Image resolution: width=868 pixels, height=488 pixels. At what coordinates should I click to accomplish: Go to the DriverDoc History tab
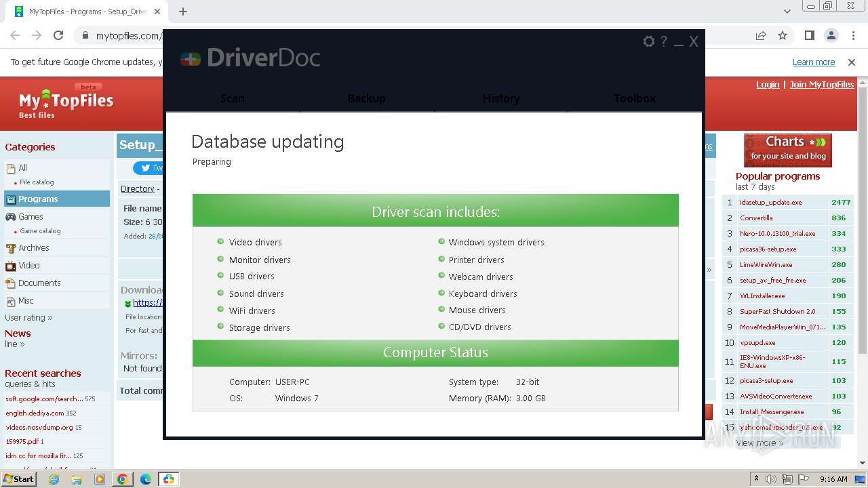[501, 98]
